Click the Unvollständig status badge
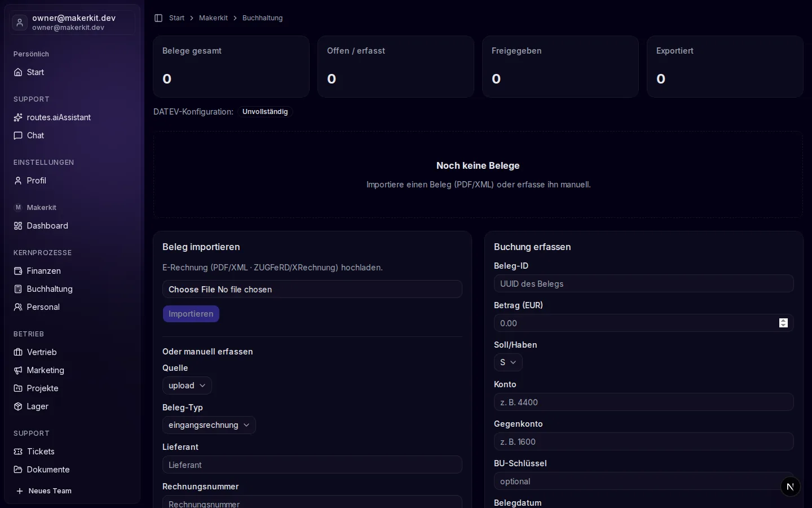This screenshot has width=812, height=508. (265, 112)
